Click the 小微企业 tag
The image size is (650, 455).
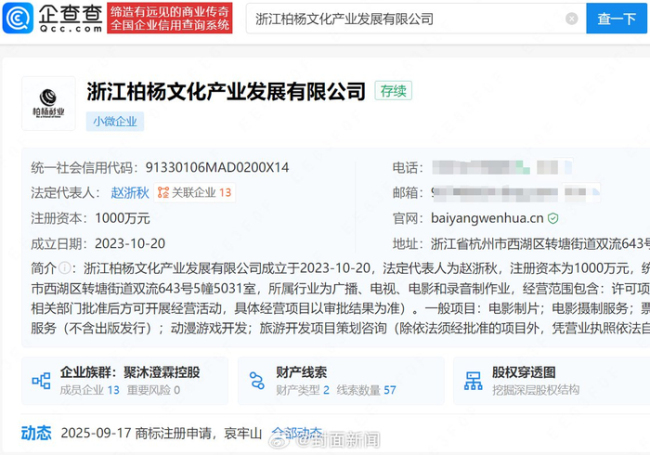(115, 121)
